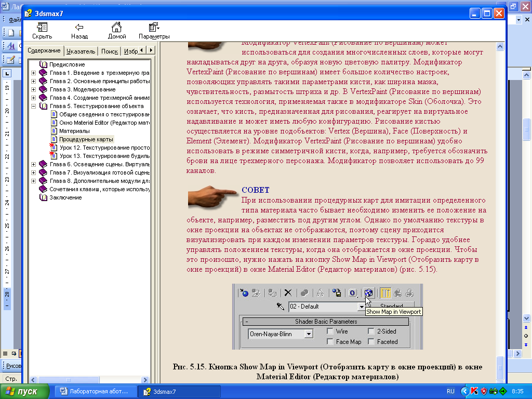Click the Скрыть (Hide) toolbar icon
532x399 pixels.
click(42, 27)
